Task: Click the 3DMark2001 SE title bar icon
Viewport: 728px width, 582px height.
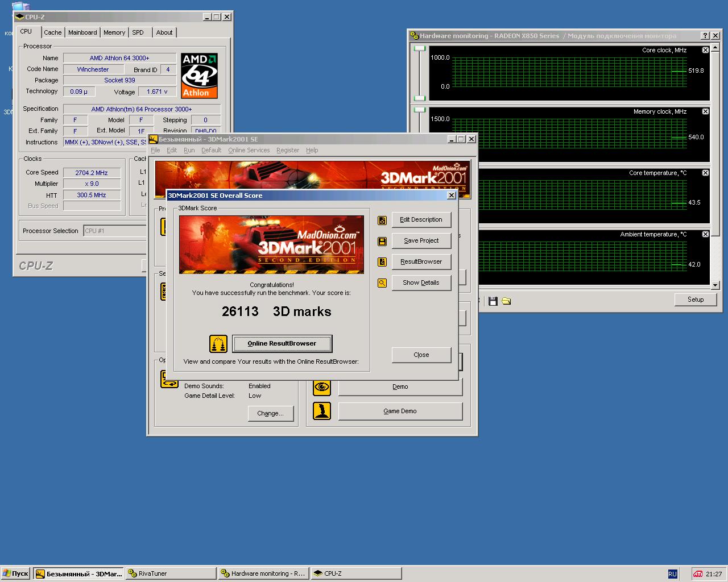Action: coord(153,139)
